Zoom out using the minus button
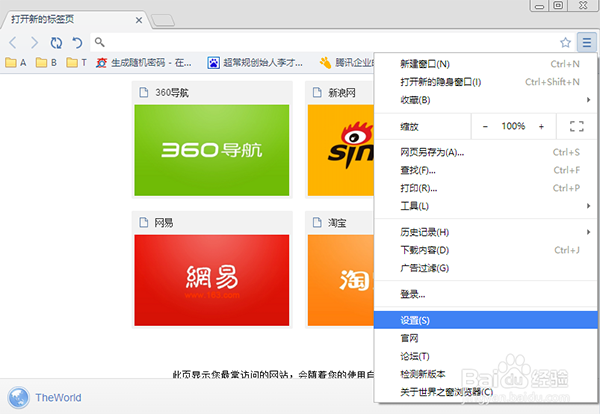The width and height of the screenshot is (600, 414). pyautogui.click(x=486, y=127)
